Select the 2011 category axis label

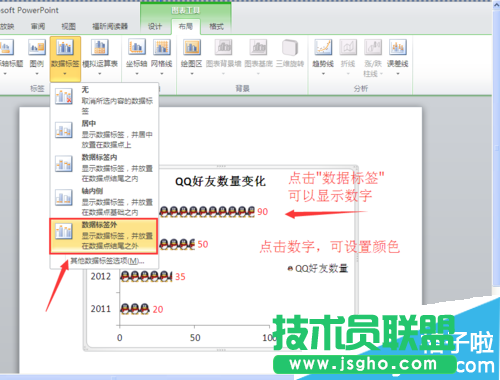pyautogui.click(x=101, y=309)
